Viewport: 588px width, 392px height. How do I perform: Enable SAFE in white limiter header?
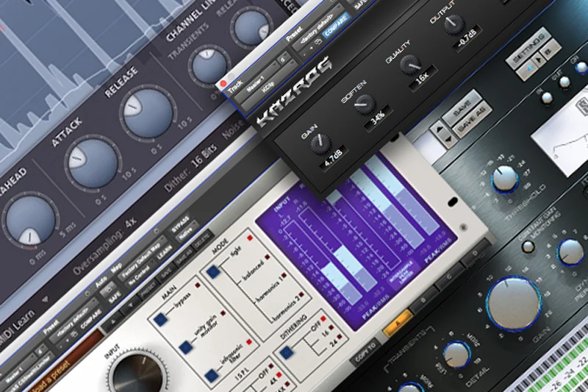click(x=115, y=299)
